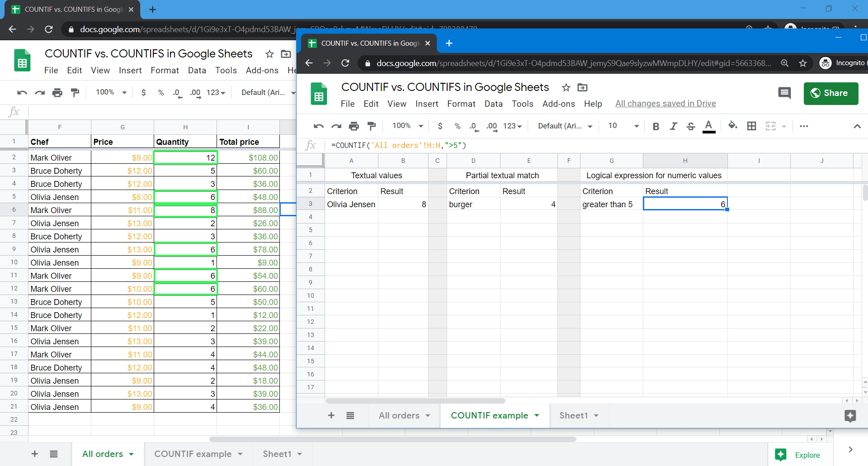Open the fill color picker
Screen dimensions: 868x466
click(733, 126)
